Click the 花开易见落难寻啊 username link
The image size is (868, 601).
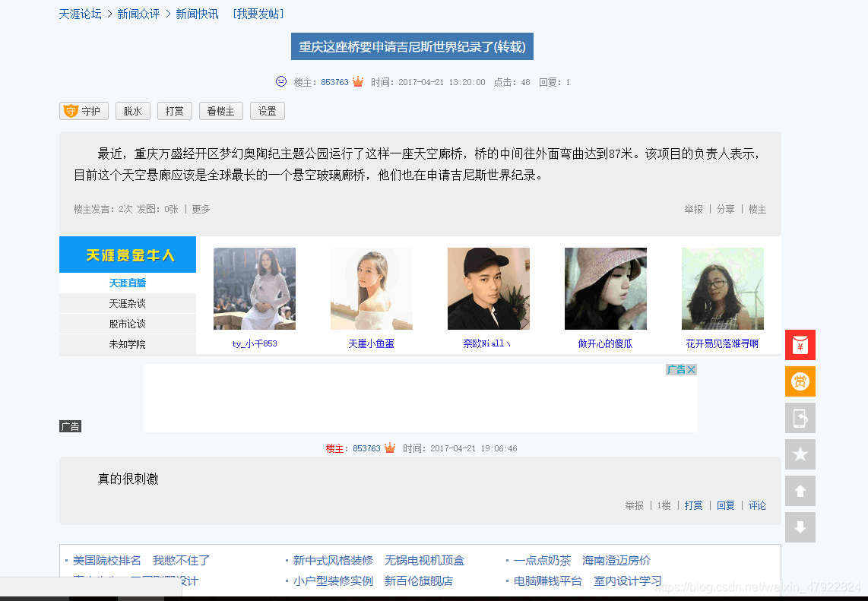[722, 343]
